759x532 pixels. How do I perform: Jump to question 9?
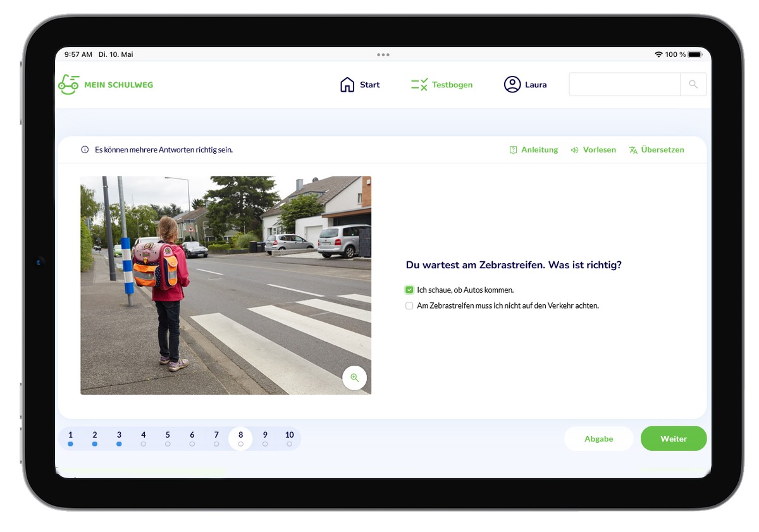[265, 438]
